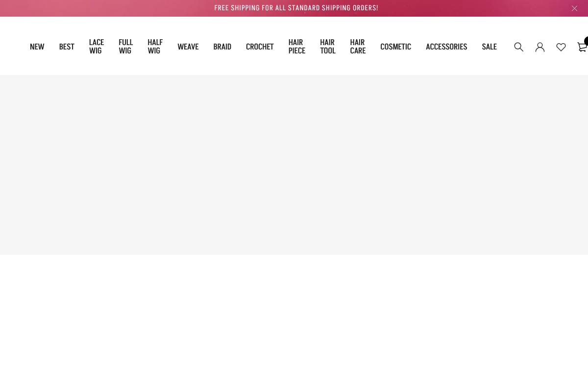Select the LACE WIG category

pyautogui.click(x=96, y=46)
